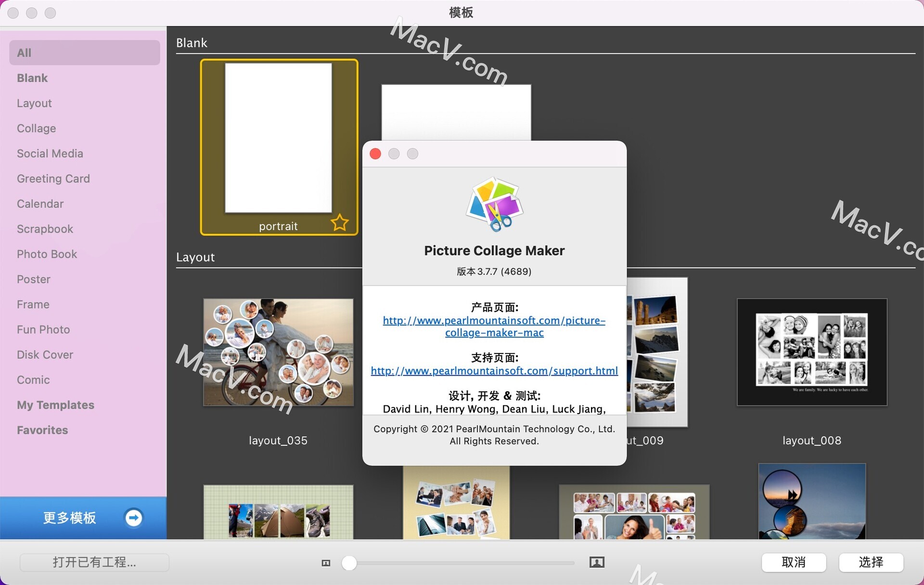The width and height of the screenshot is (924, 585).
Task: Select the layout_008 template
Action: pyautogui.click(x=812, y=352)
